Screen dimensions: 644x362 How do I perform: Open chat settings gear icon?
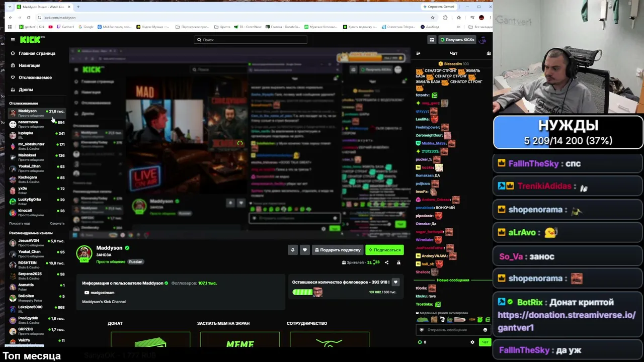click(x=472, y=342)
